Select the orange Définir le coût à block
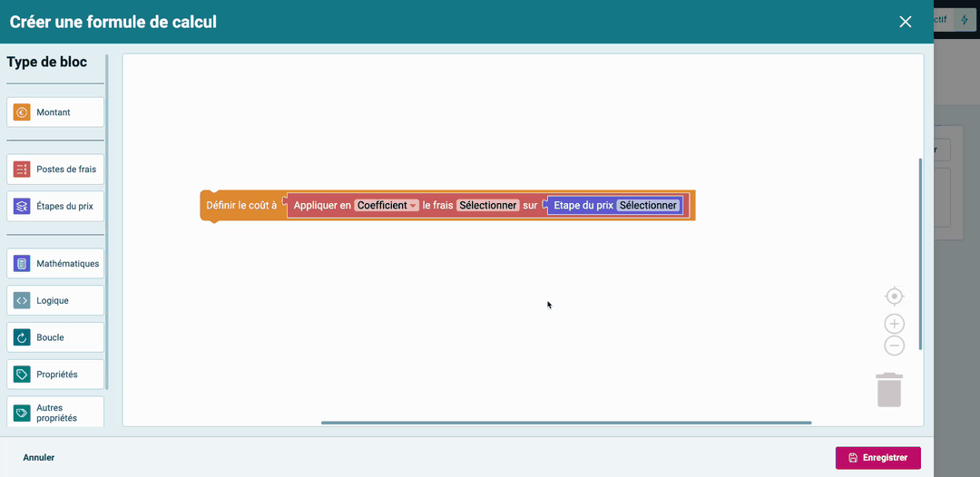This screenshot has height=477, width=980. click(240, 206)
